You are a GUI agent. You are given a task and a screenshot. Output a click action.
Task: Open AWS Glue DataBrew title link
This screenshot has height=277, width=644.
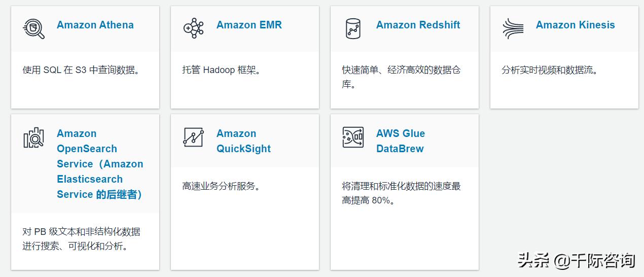point(401,141)
